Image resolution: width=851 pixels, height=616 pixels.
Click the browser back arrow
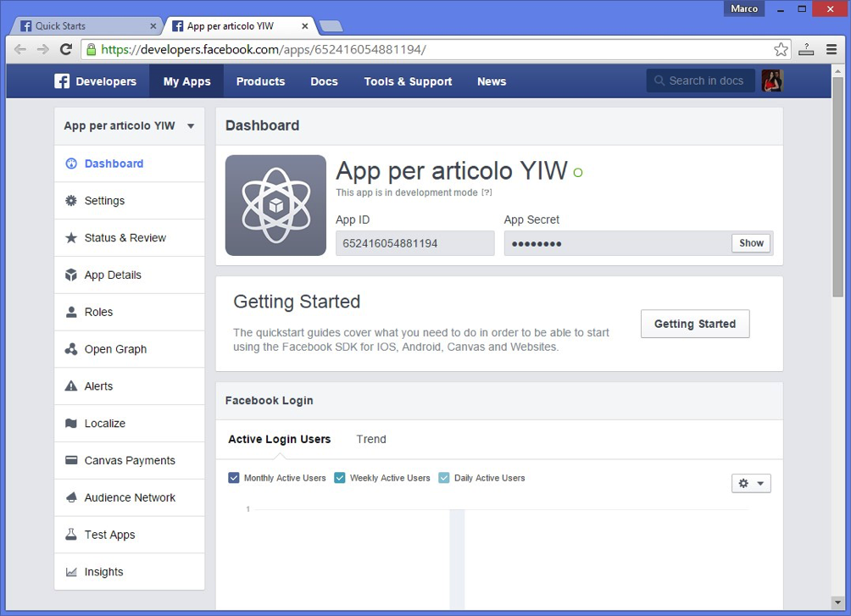[x=20, y=49]
